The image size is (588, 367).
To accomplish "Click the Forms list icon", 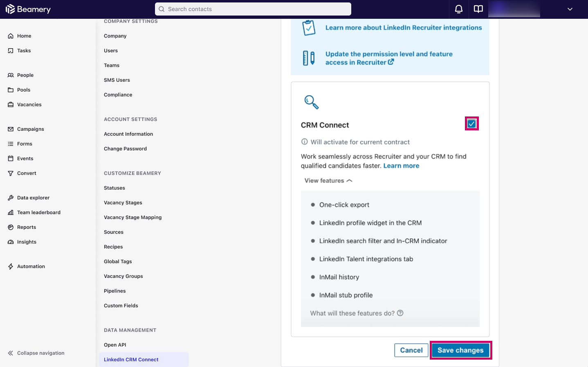I will click(11, 144).
